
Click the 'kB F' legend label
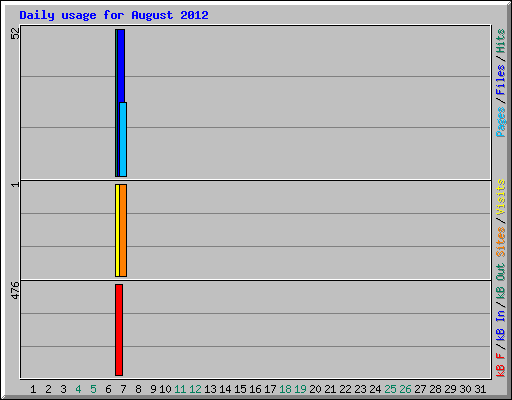pyautogui.click(x=500, y=364)
